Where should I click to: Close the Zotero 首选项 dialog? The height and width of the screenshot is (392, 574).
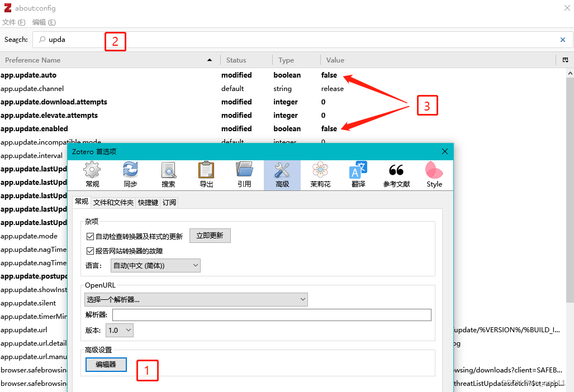[x=445, y=151]
